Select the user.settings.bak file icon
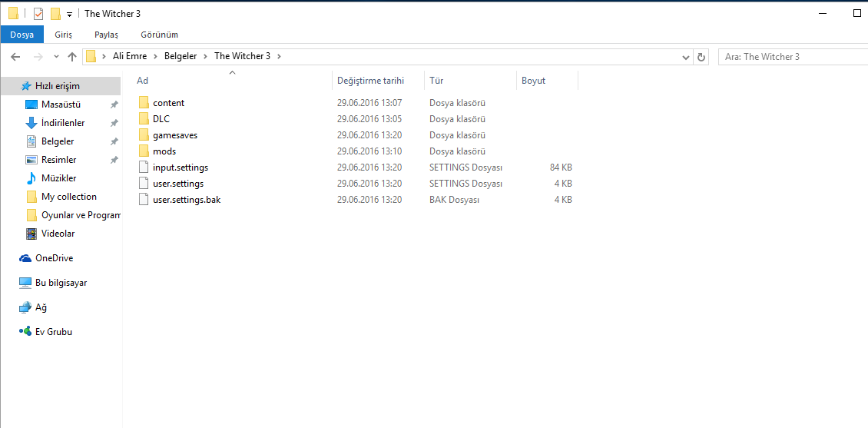 coord(144,199)
